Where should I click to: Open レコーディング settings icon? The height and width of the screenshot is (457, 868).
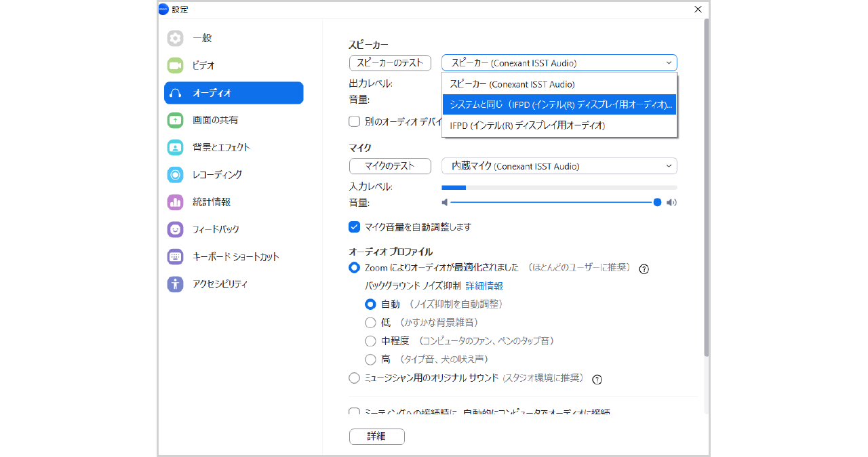click(175, 174)
